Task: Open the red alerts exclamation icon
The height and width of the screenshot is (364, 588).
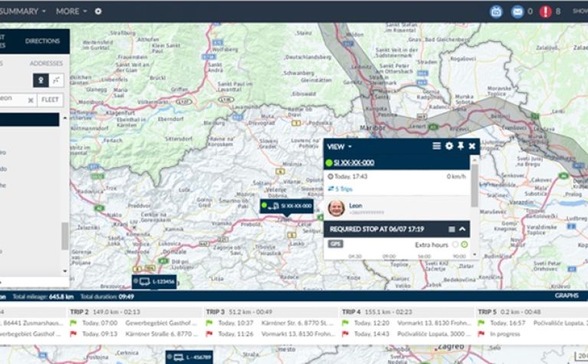Action: (x=545, y=11)
